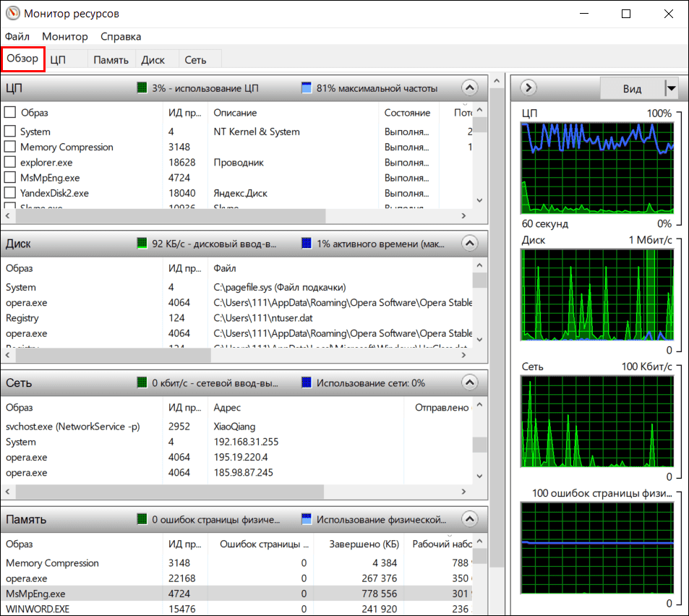Open the Монитор menu
This screenshot has height=616, width=689.
65,36
